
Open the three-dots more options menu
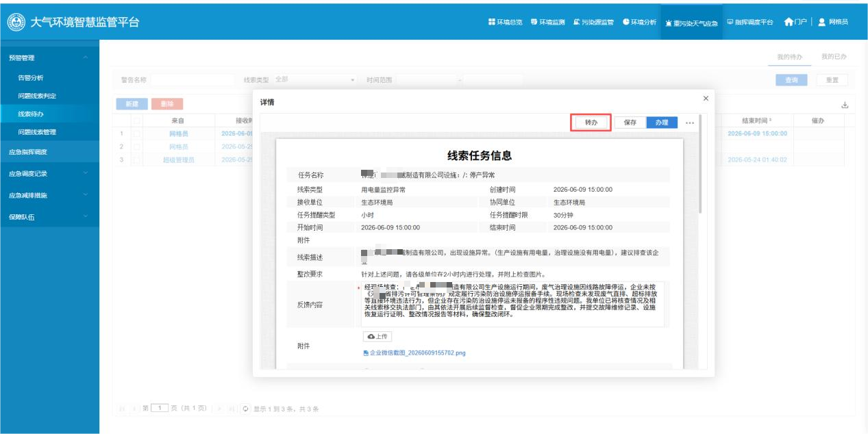(690, 122)
